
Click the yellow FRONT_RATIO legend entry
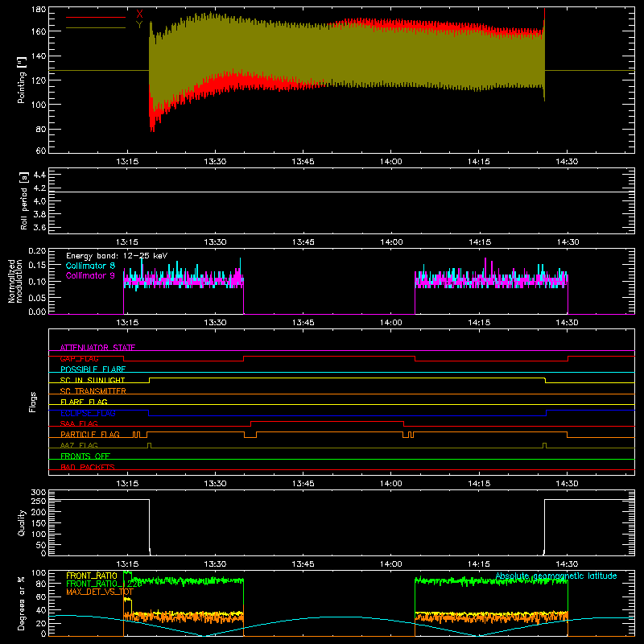coord(92,576)
